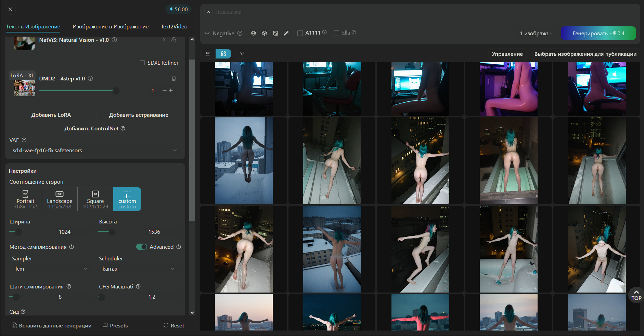Toggle the Advanced sampling switch
This screenshot has width=644, height=336.
pos(141,247)
